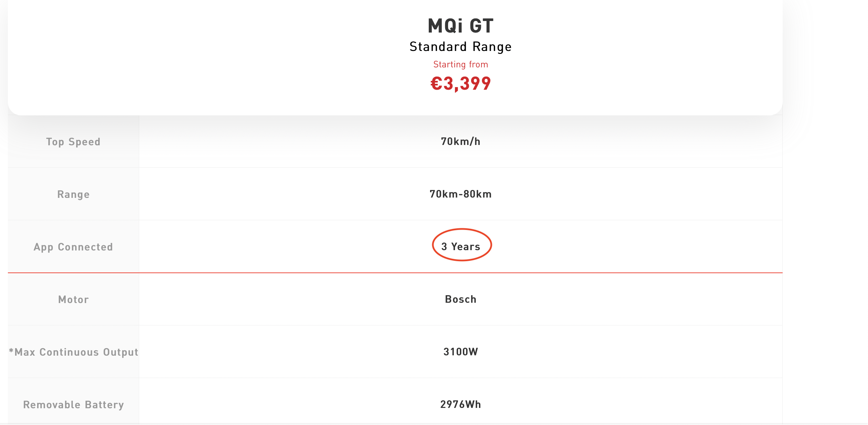Click the Standard Range subtitle
The width and height of the screenshot is (868, 425).
[x=460, y=47]
